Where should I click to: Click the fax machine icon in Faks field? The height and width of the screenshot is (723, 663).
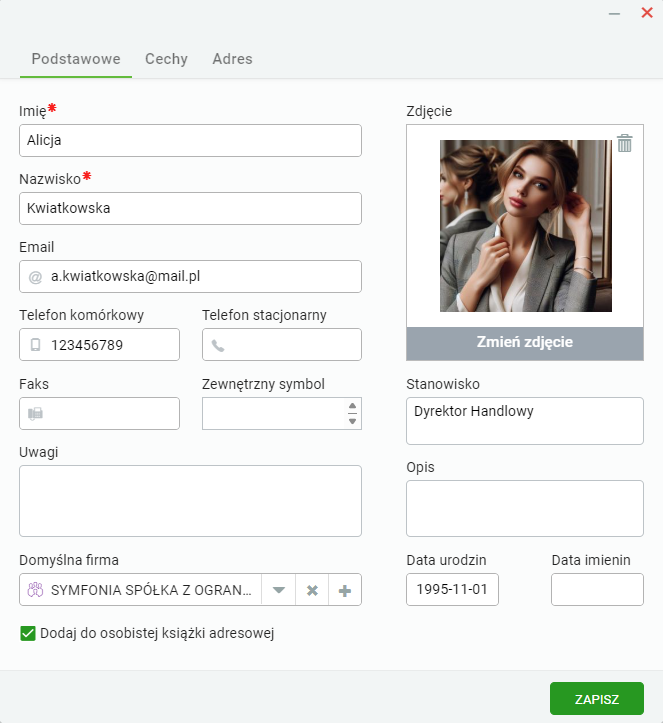(36, 413)
